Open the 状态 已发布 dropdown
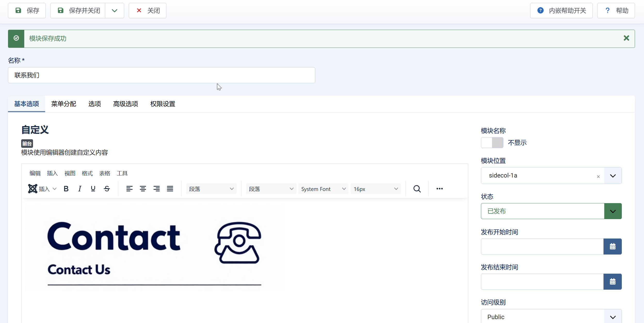The image size is (644, 323). 613,211
